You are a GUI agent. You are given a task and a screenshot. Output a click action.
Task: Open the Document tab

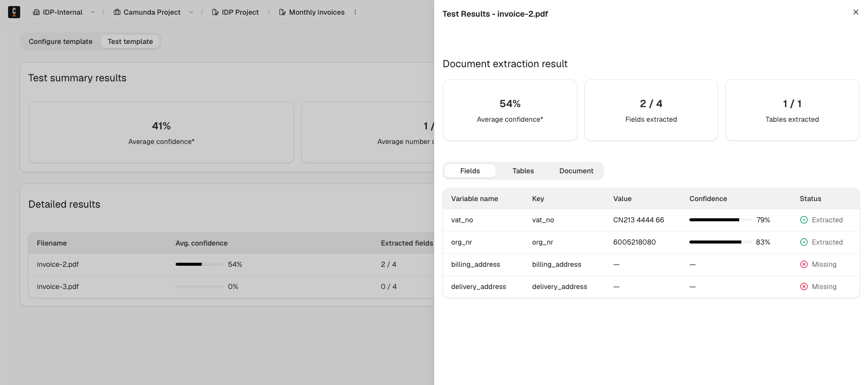point(576,171)
